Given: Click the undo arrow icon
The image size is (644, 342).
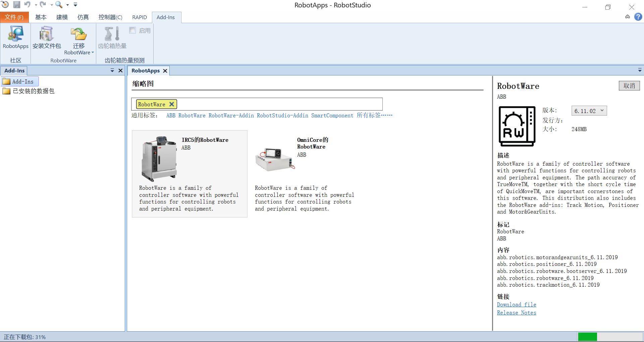Looking at the screenshot, I should tap(28, 4).
